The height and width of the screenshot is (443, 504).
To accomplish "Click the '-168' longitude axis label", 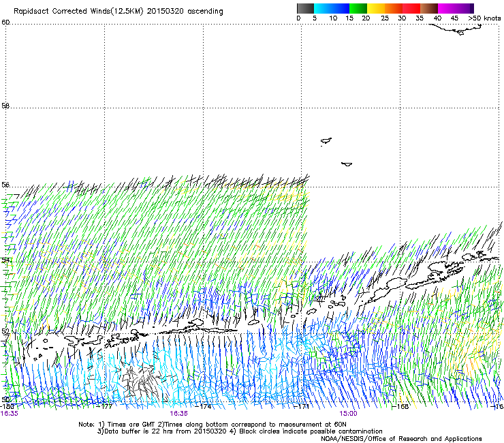I will [400, 406].
